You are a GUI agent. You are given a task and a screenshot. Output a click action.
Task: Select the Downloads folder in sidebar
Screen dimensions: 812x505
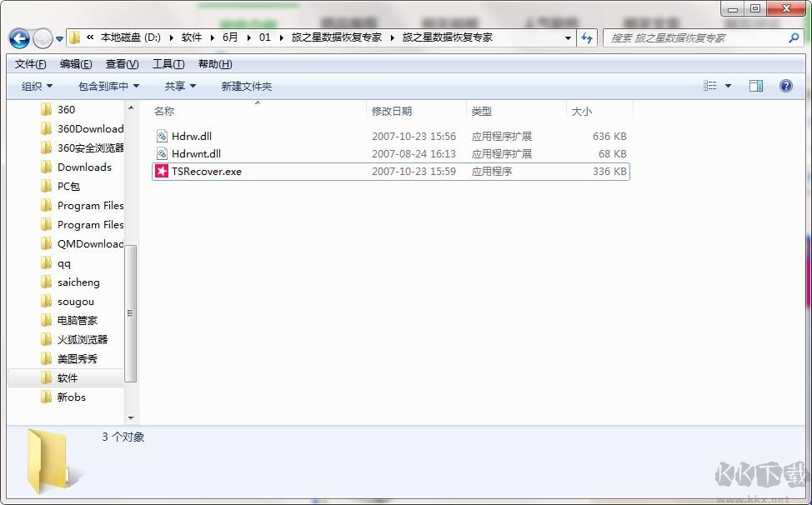pyautogui.click(x=83, y=167)
